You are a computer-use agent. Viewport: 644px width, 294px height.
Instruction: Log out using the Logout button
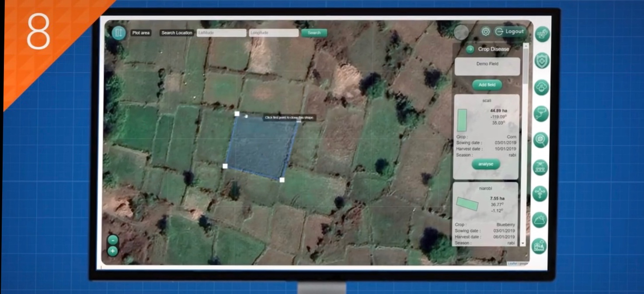(510, 31)
